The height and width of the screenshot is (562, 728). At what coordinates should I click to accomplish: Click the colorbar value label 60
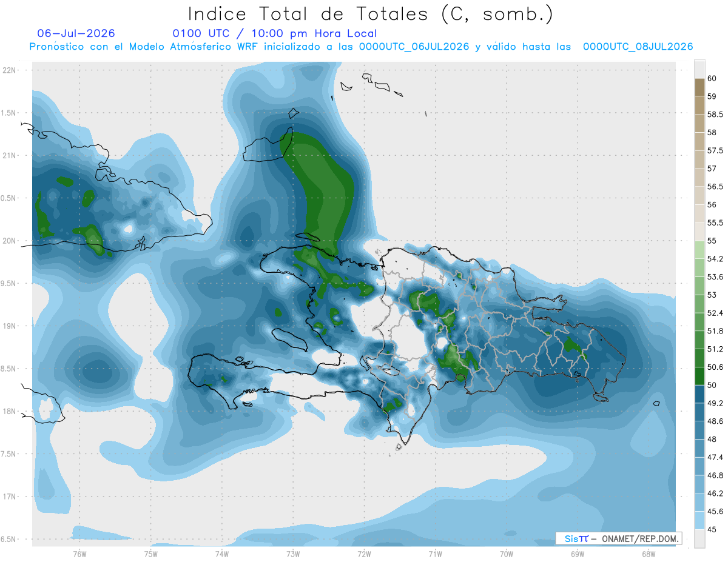(x=712, y=78)
